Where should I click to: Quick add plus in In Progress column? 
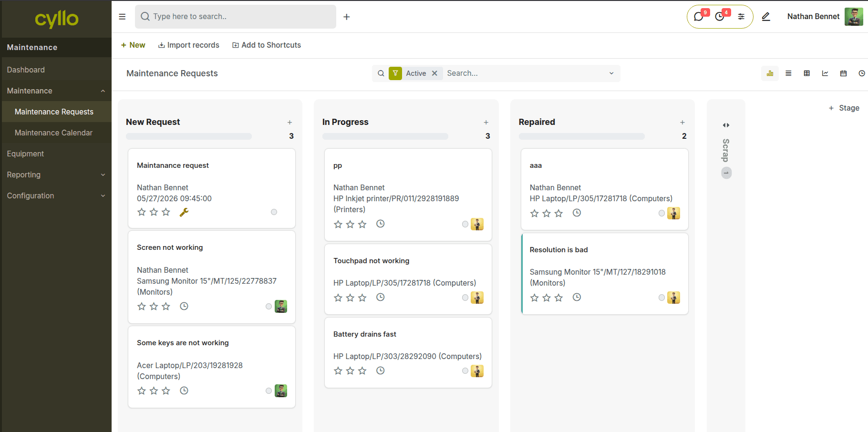pyautogui.click(x=486, y=123)
